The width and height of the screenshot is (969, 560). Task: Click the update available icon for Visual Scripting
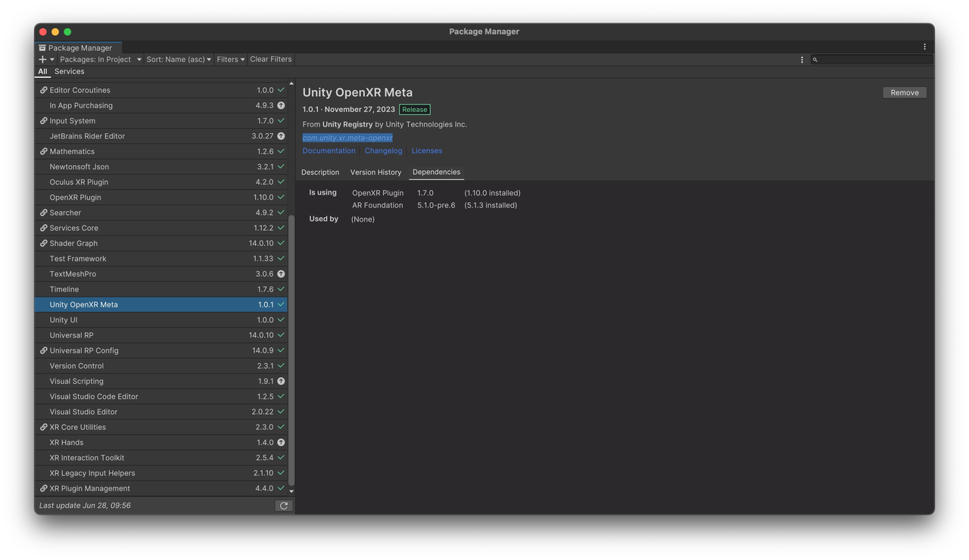point(281,381)
